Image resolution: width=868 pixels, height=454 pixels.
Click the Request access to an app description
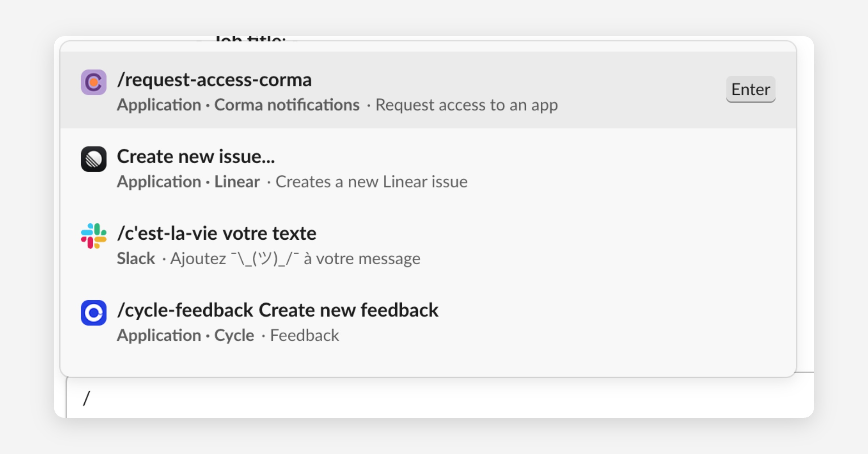click(x=467, y=105)
